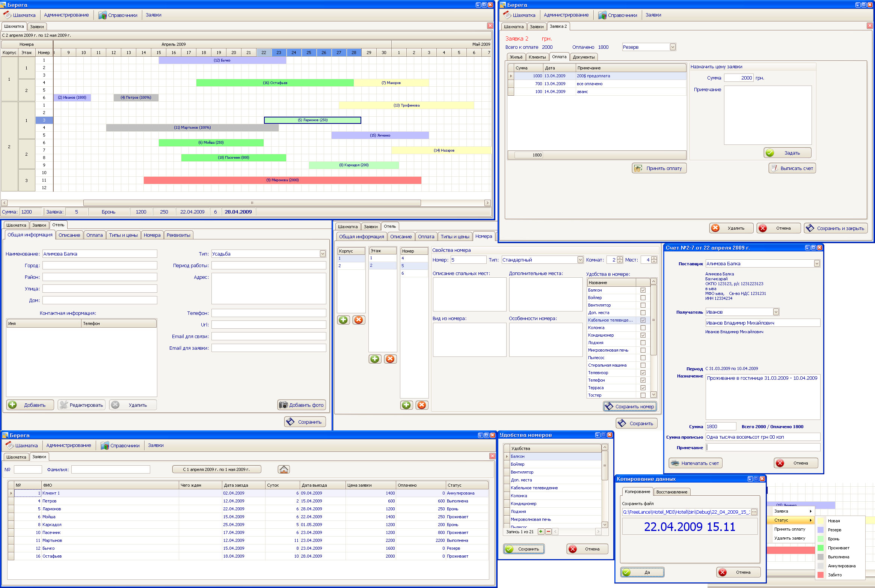Image resolution: width=875 pixels, height=588 pixels.
Task: Click the Напечатать счет printer button
Action: 695,463
